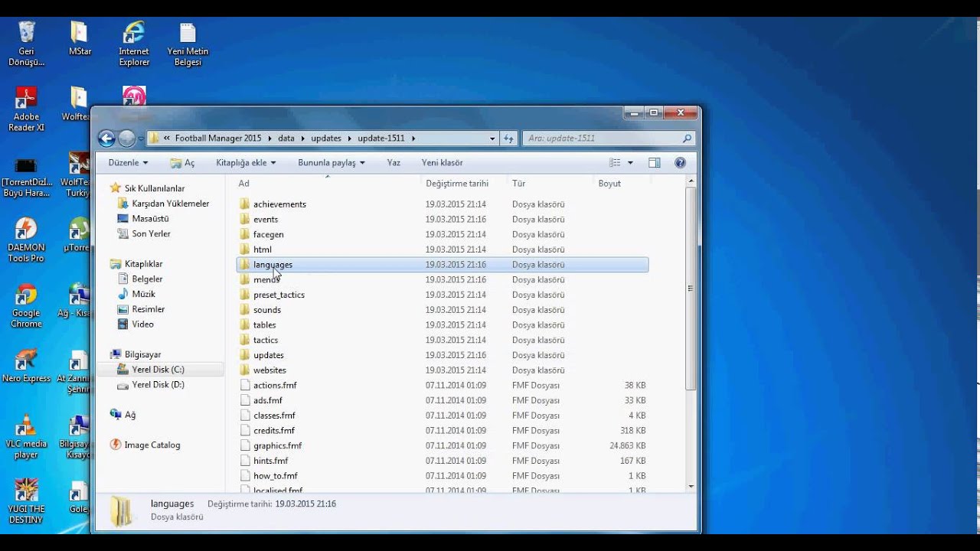The height and width of the screenshot is (551, 980).
Task: Expand the arrow after Football Manager 2015
Action: pyautogui.click(x=270, y=139)
